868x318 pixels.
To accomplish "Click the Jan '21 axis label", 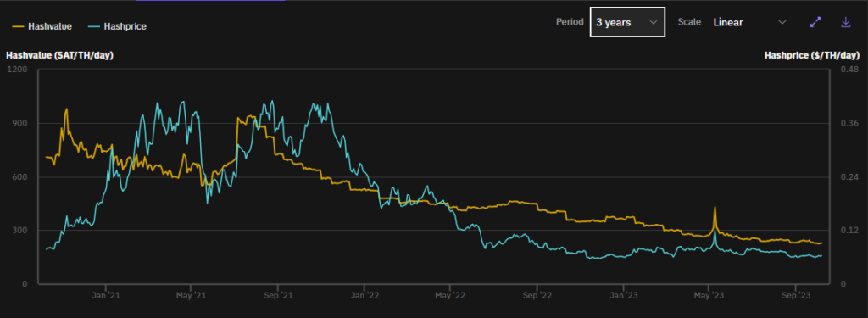I will 105,295.
